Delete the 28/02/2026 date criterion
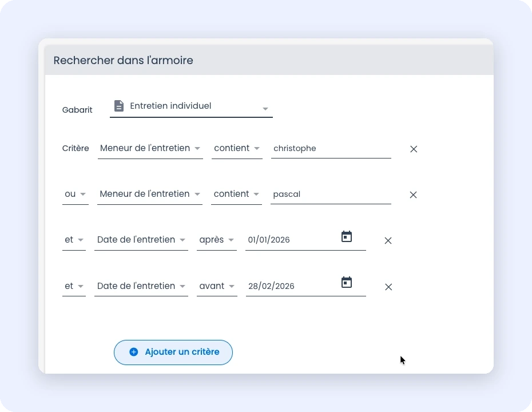 [388, 287]
